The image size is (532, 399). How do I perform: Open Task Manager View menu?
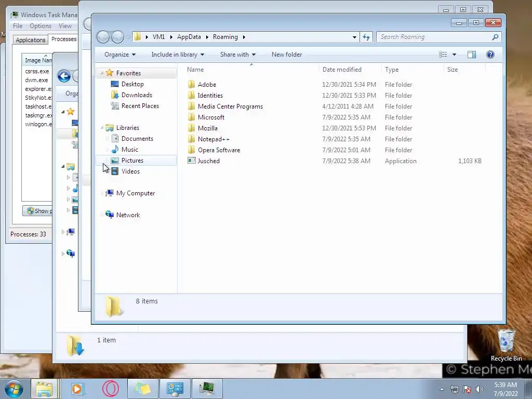(x=65, y=26)
